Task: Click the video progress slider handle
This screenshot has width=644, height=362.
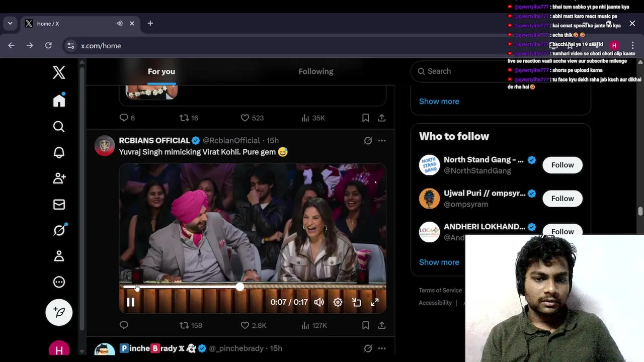Action: coord(240,287)
